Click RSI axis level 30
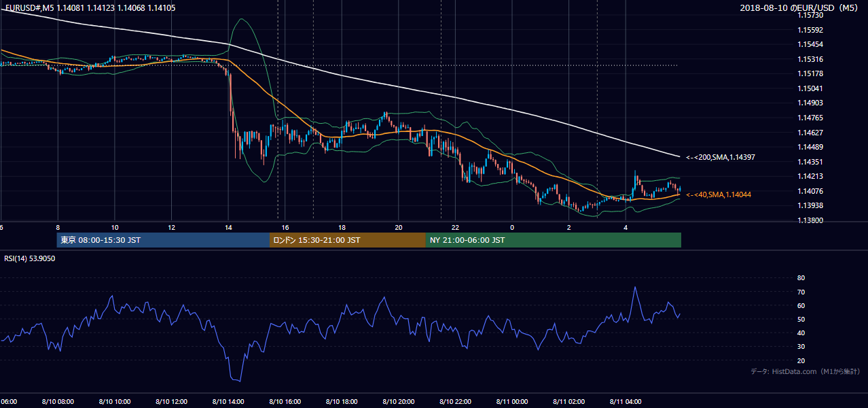868x408 pixels. (801, 347)
